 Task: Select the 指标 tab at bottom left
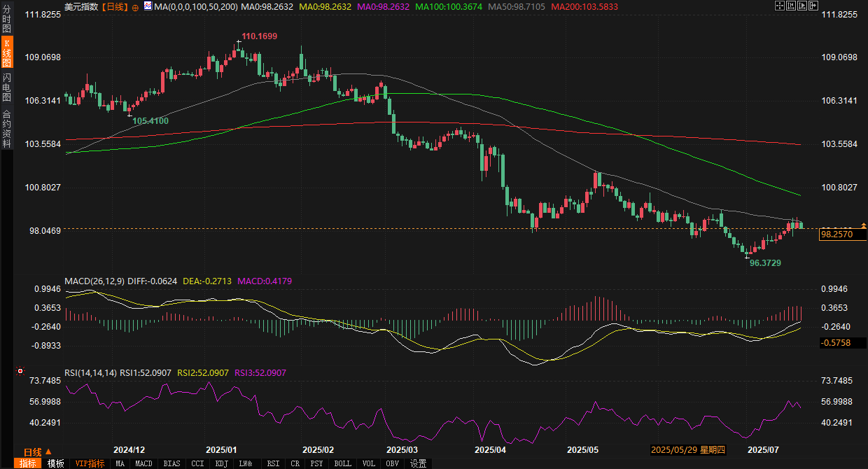point(28,463)
